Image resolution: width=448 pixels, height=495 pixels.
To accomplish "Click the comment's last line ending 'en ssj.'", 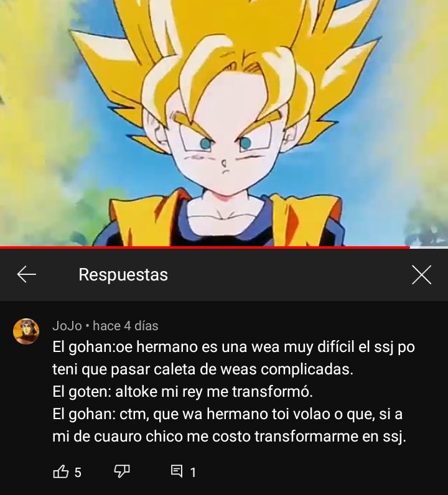I will pos(230,437).
